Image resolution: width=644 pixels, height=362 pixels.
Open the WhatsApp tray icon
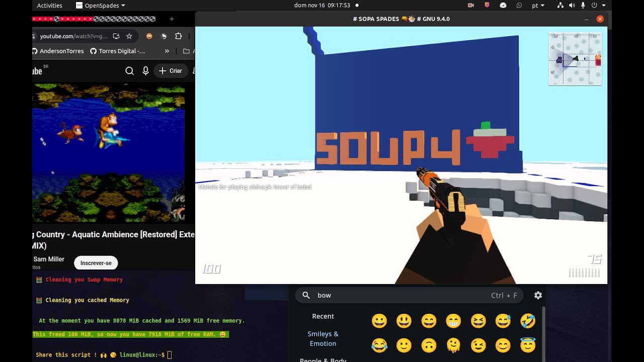519,6
